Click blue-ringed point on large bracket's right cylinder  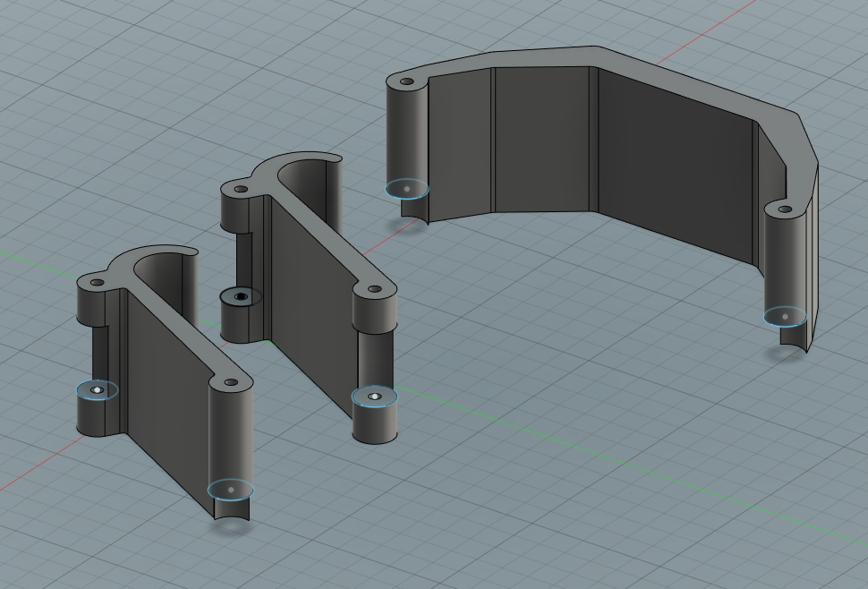click(785, 317)
